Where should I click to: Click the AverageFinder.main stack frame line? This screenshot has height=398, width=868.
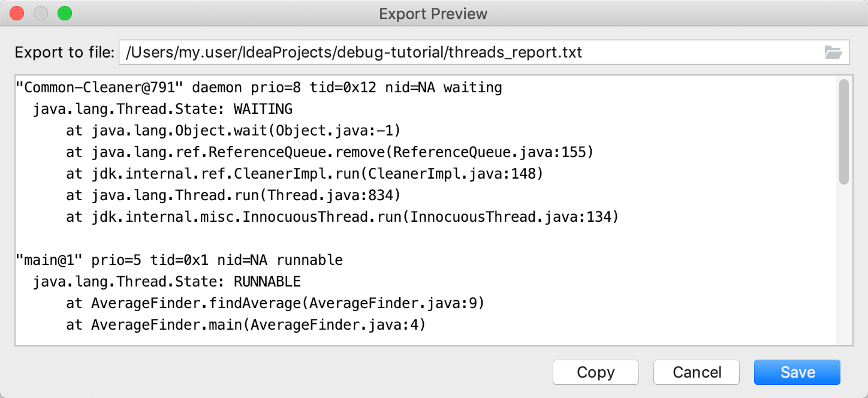[246, 325]
